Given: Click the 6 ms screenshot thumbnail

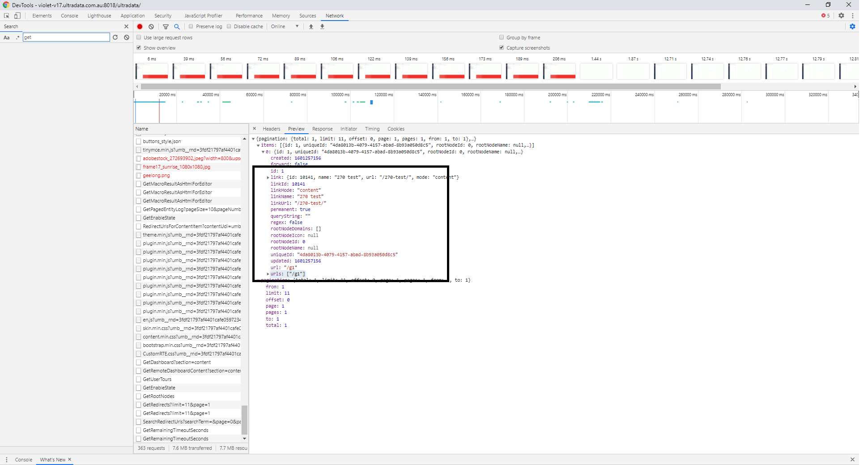Looking at the screenshot, I should pos(152,71).
